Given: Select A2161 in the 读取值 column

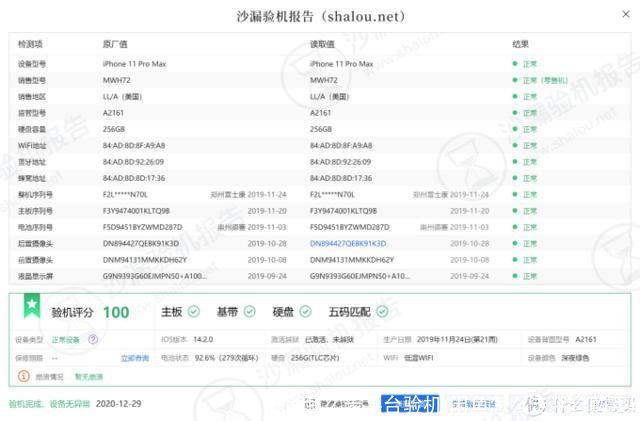Looking at the screenshot, I should [320, 113].
